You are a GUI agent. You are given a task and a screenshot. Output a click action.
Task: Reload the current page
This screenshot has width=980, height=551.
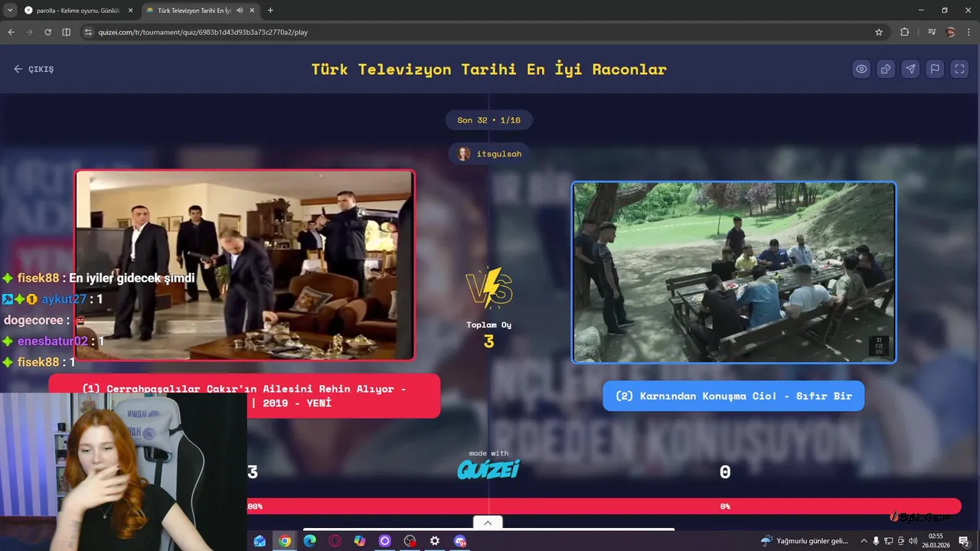click(47, 32)
